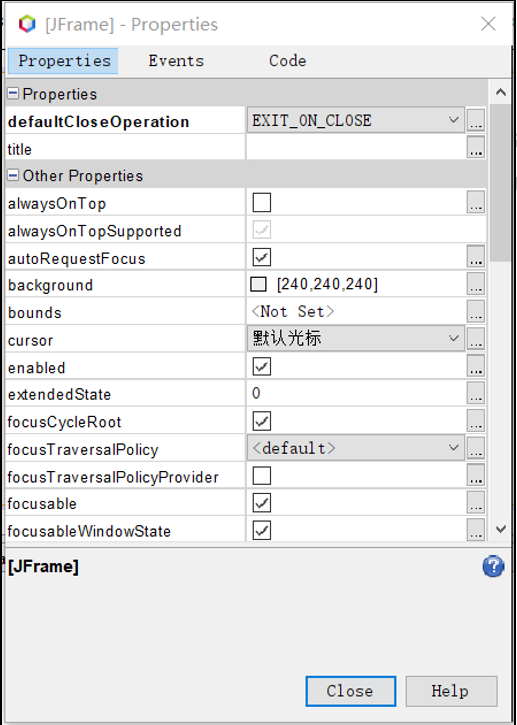Click the bounds <Not Set> value
The image size is (517, 725).
click(293, 312)
